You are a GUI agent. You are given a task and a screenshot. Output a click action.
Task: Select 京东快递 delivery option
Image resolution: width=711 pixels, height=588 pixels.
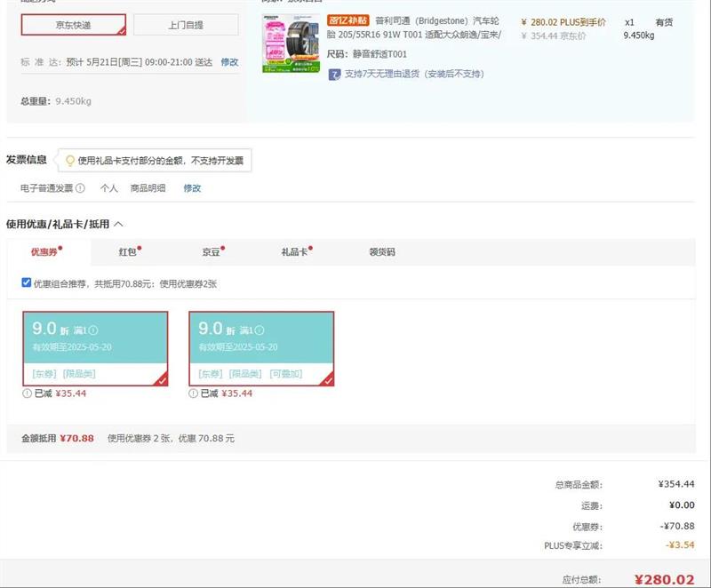(x=73, y=25)
